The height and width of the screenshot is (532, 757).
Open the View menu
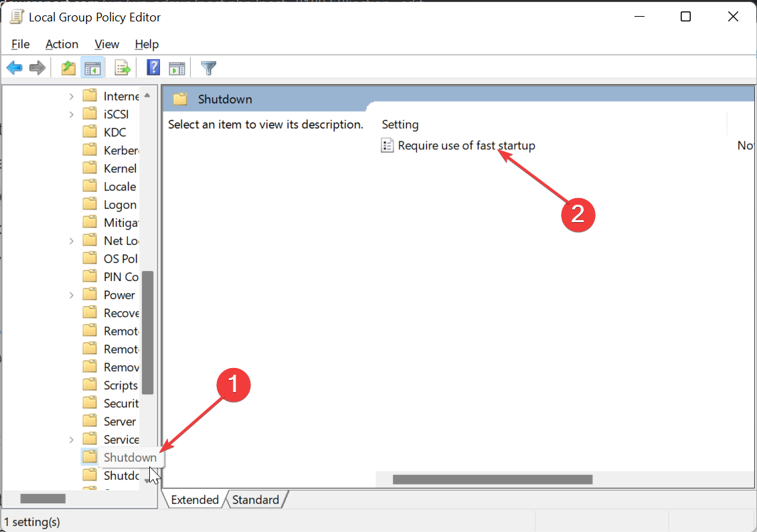pyautogui.click(x=106, y=44)
